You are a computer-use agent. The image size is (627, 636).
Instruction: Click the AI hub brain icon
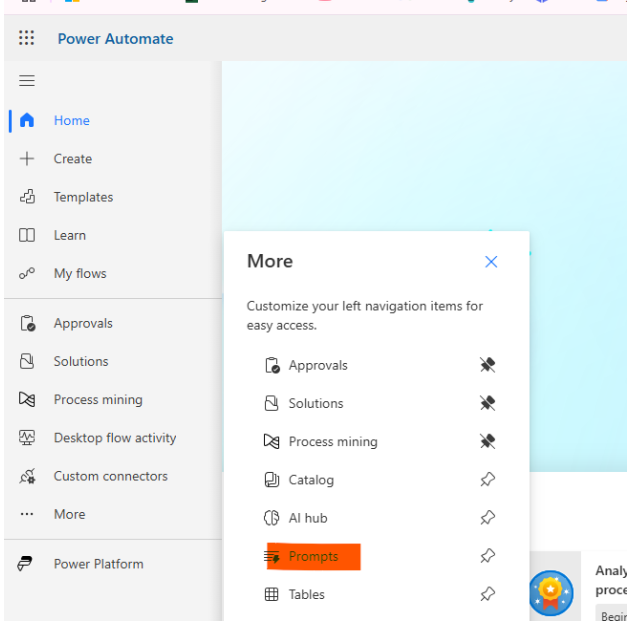coord(271,518)
